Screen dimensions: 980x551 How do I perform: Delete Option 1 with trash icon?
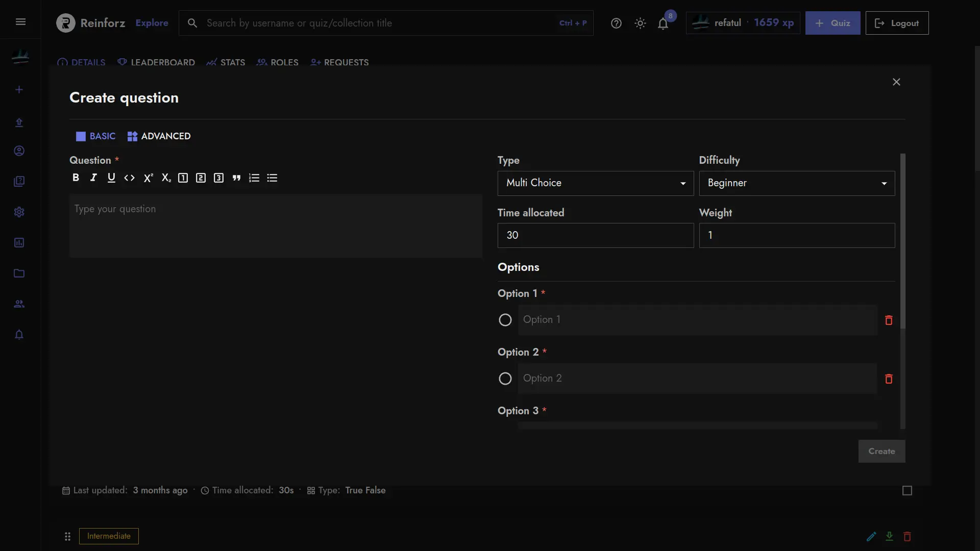(x=889, y=320)
